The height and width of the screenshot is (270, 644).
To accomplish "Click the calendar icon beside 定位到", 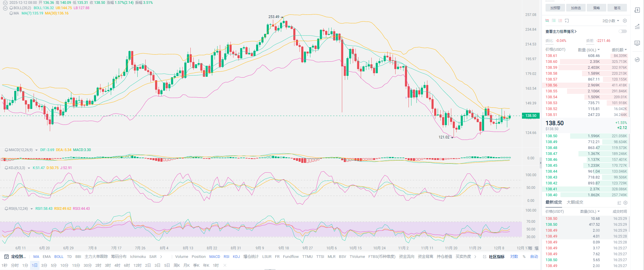I will pos(6,257).
